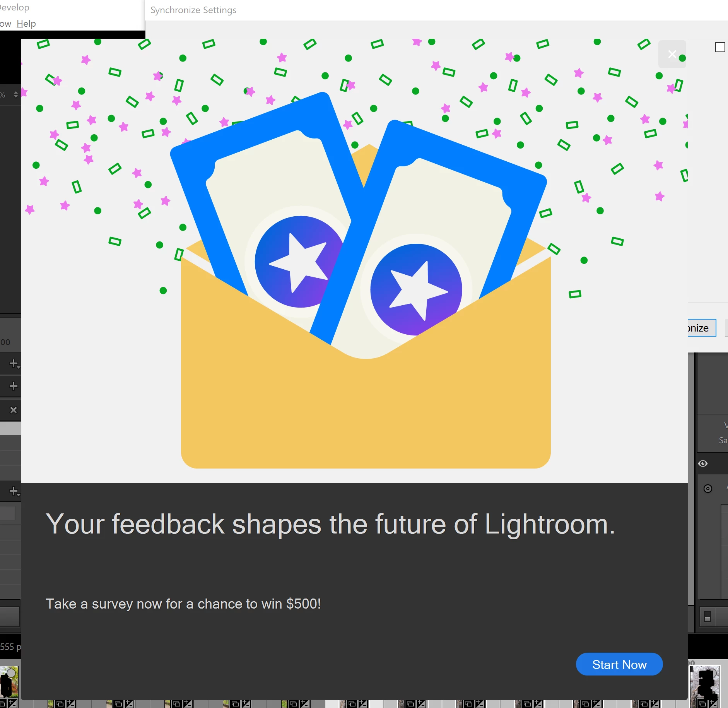The image size is (728, 708).
Task: Click the plain plus icon above the X icon
Action: [x=13, y=386]
